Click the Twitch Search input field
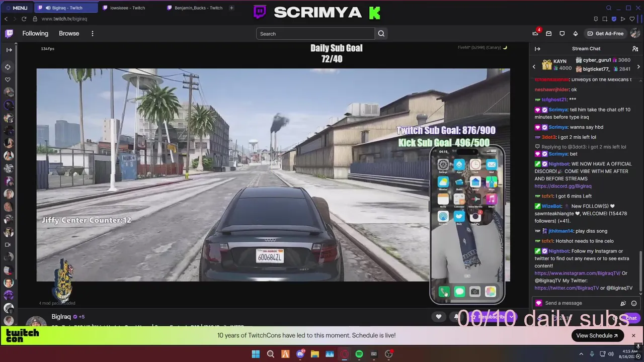The width and height of the screenshot is (644, 362). tap(315, 34)
